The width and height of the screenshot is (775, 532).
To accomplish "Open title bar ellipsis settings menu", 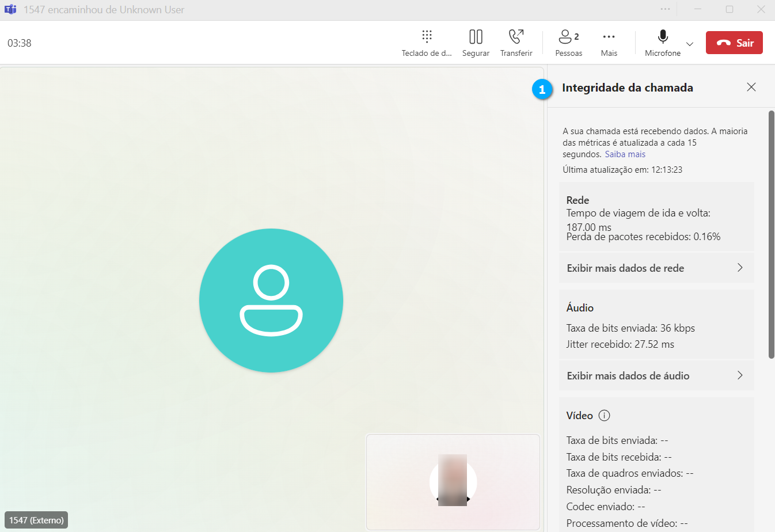I will click(665, 9).
